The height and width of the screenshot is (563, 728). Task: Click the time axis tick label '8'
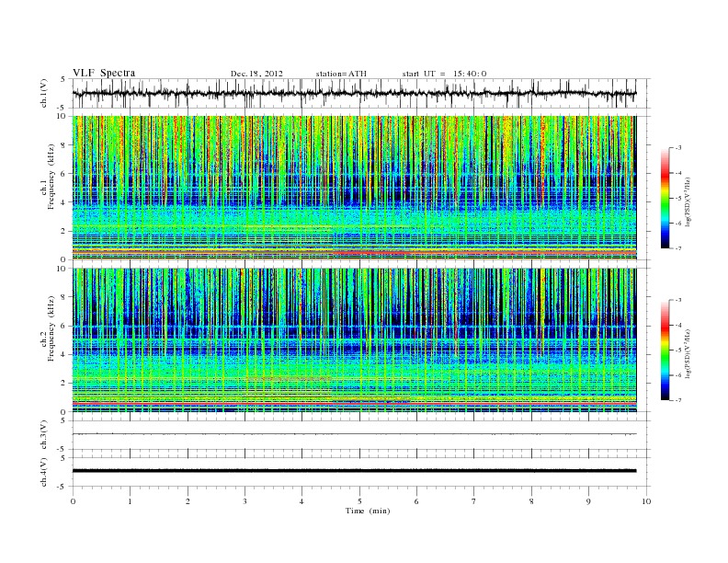(x=531, y=501)
